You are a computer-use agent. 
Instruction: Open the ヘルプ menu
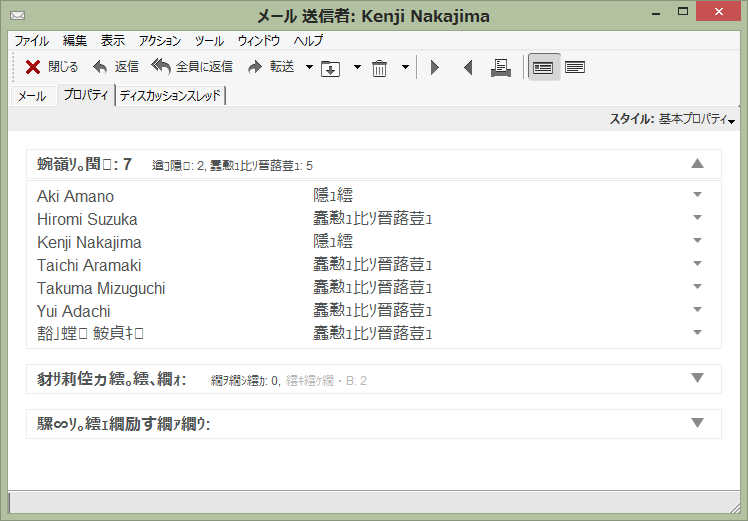coord(308,41)
